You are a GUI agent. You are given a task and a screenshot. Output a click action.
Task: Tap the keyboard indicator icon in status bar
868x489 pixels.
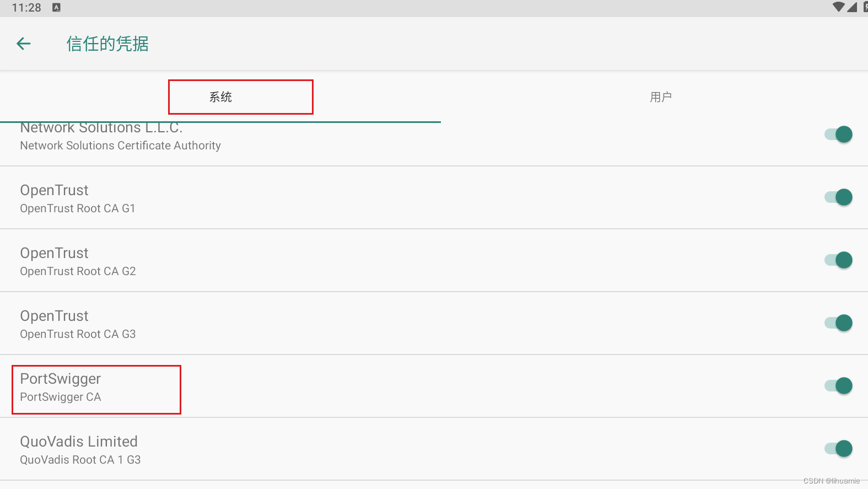coord(56,8)
